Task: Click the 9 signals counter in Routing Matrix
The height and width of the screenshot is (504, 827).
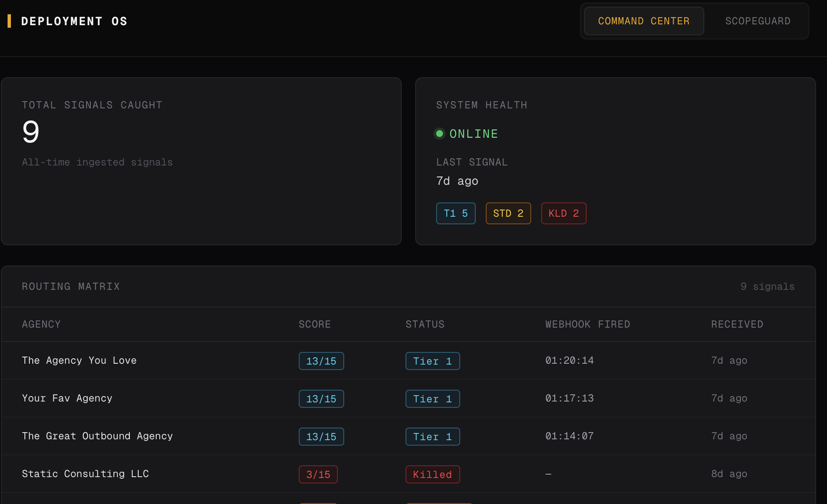Action: pos(767,286)
